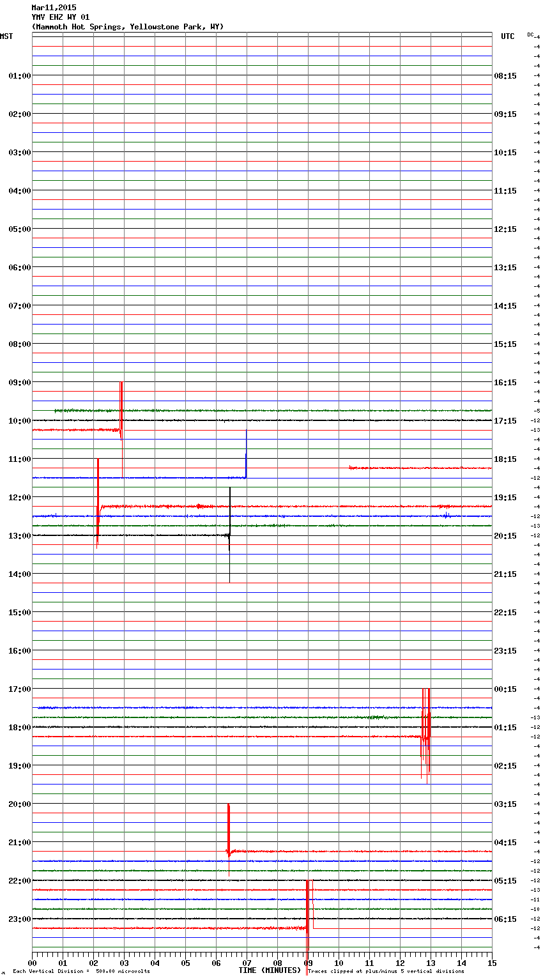
Task: Click the 23:15 UTC time label
Action: [x=505, y=651]
